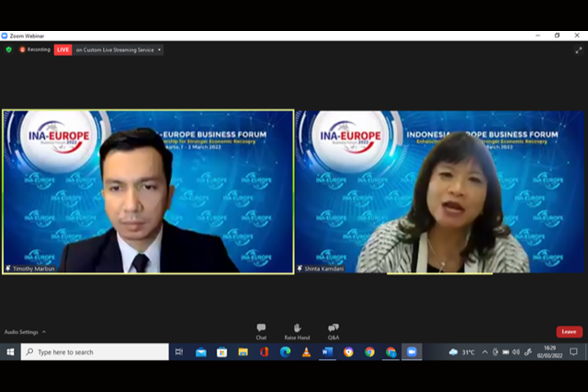The height and width of the screenshot is (392, 588).
Task: Open the Q&A panel
Action: click(x=333, y=332)
